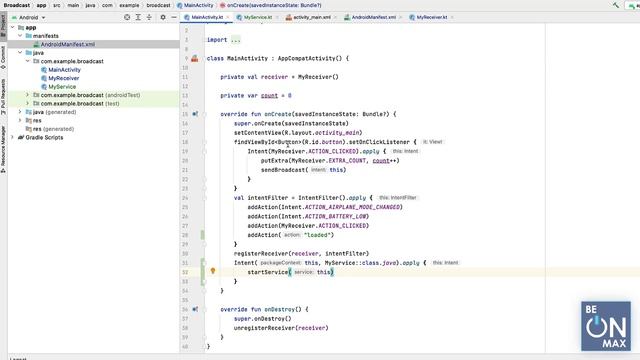This screenshot has height=360, width=640.
Task: Click the override gutter icon beside onDestroy
Action: click(x=195, y=309)
